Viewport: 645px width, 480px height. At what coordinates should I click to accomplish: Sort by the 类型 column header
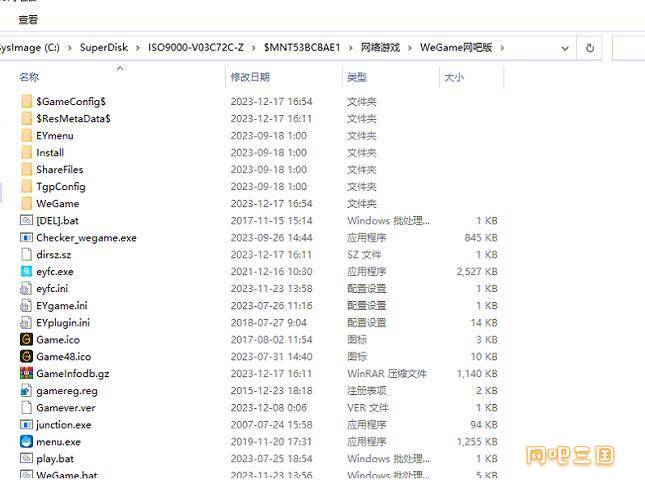click(x=357, y=77)
